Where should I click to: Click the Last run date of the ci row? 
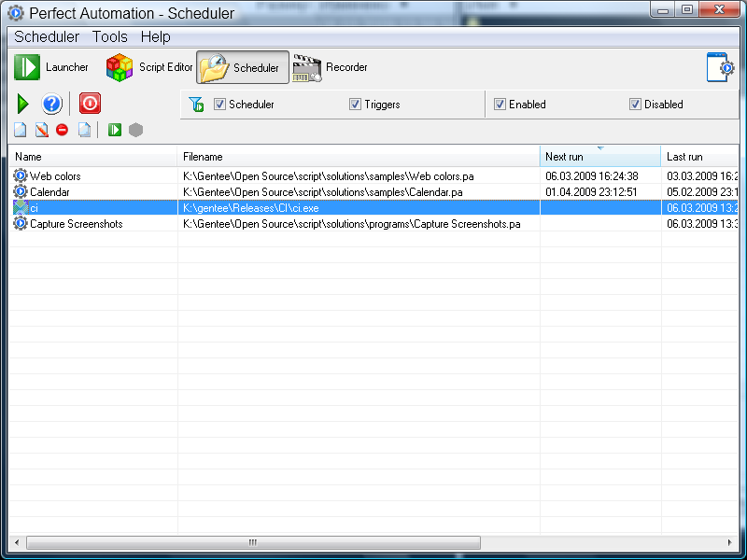pyautogui.click(x=702, y=208)
